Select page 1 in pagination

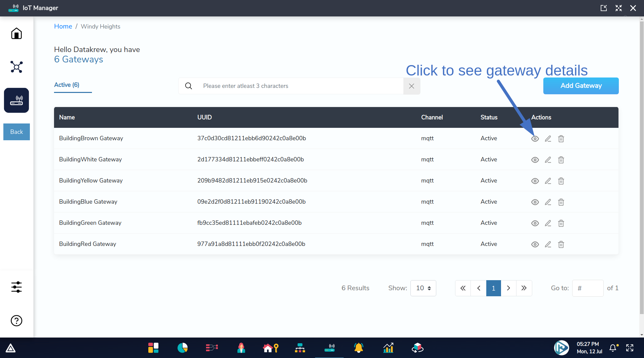[493, 288]
